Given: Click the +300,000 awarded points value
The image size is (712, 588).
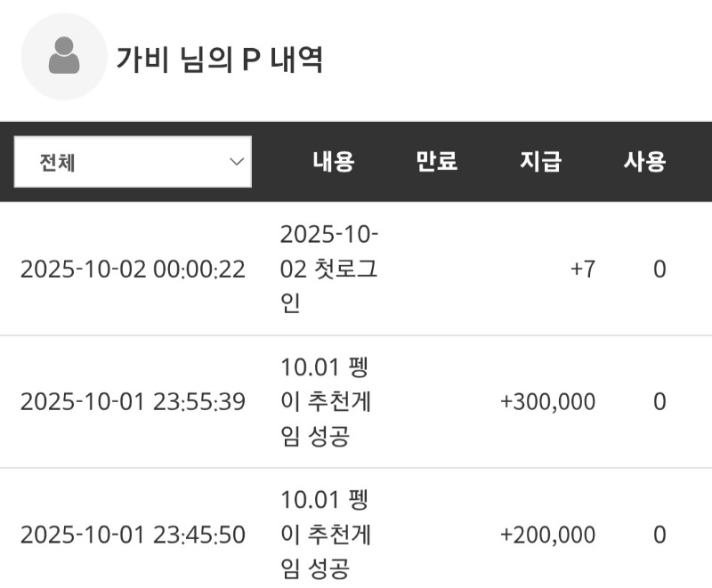Looking at the screenshot, I should pyautogui.click(x=548, y=402).
